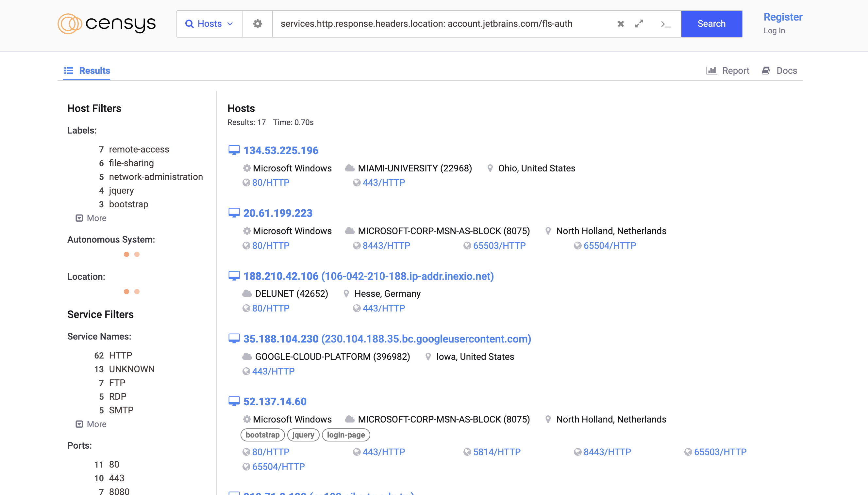
Task: Click globe icon beside 5814/HTTP
Action: click(467, 452)
